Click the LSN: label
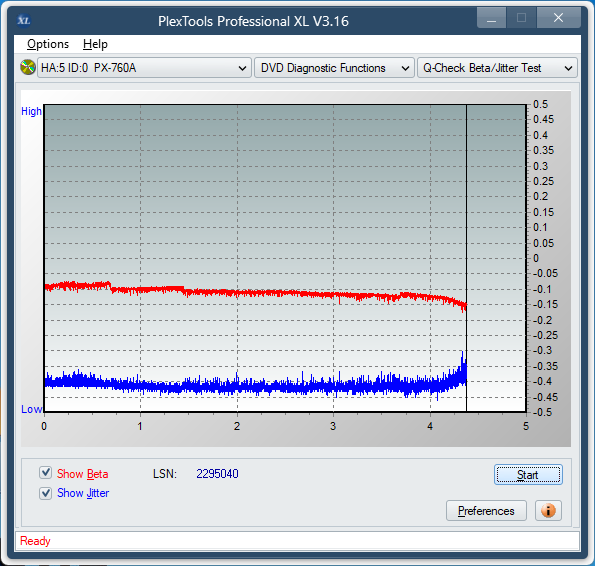 click(165, 474)
